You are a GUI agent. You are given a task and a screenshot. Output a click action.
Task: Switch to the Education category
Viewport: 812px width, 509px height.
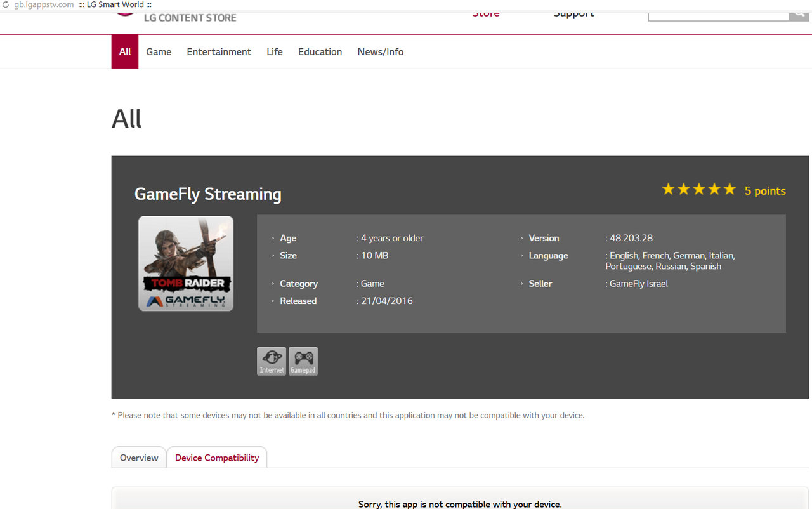coord(320,52)
